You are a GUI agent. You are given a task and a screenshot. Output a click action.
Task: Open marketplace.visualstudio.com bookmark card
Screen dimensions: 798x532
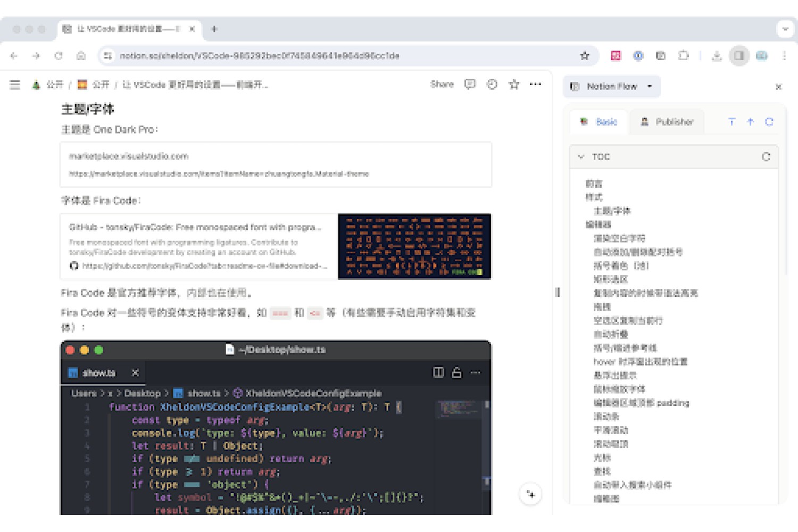pyautogui.click(x=276, y=164)
